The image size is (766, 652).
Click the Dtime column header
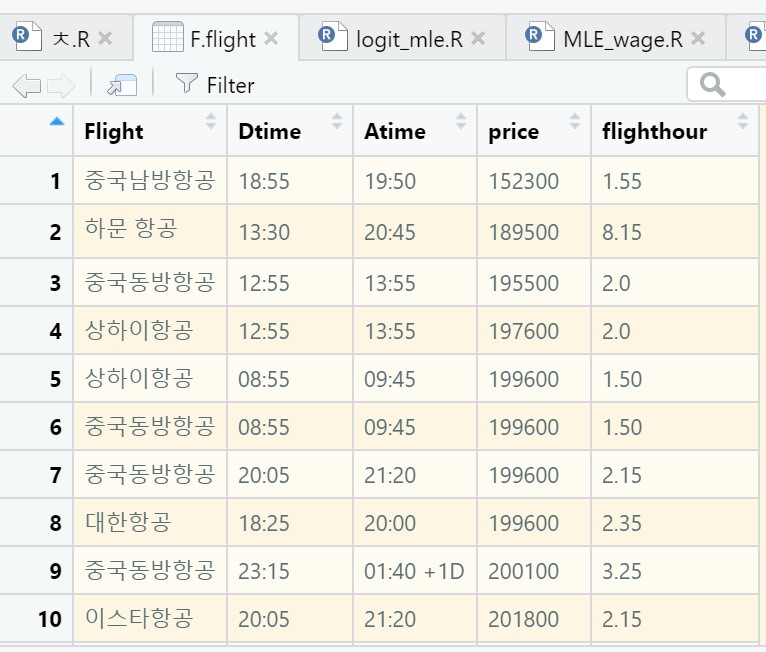[x=290, y=131]
